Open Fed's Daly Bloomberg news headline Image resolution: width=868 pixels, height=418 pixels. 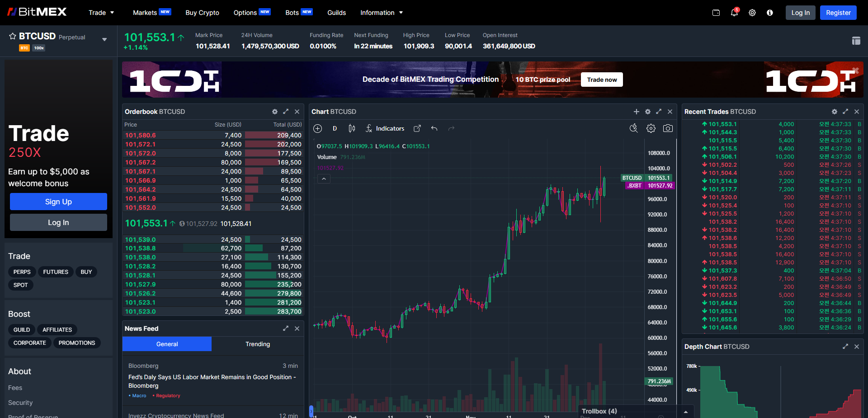pos(212,381)
